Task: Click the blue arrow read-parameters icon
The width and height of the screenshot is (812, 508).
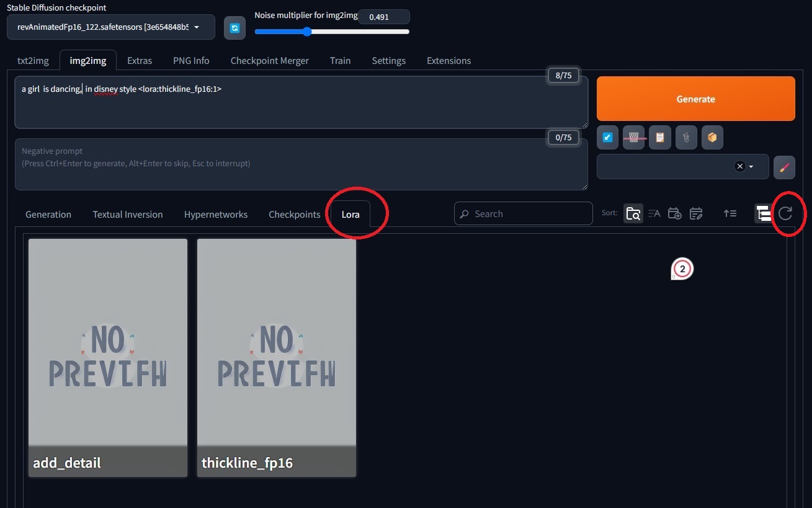Action: pos(607,138)
